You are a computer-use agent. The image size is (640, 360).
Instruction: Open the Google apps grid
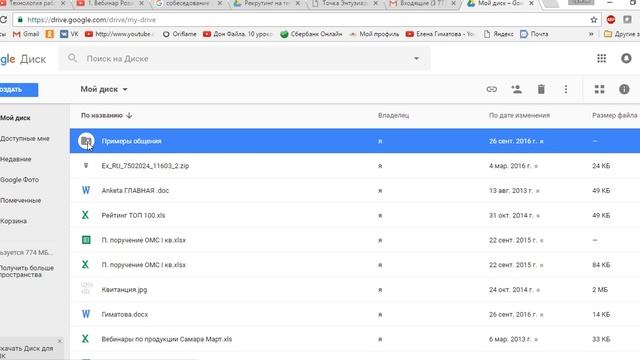point(601,58)
